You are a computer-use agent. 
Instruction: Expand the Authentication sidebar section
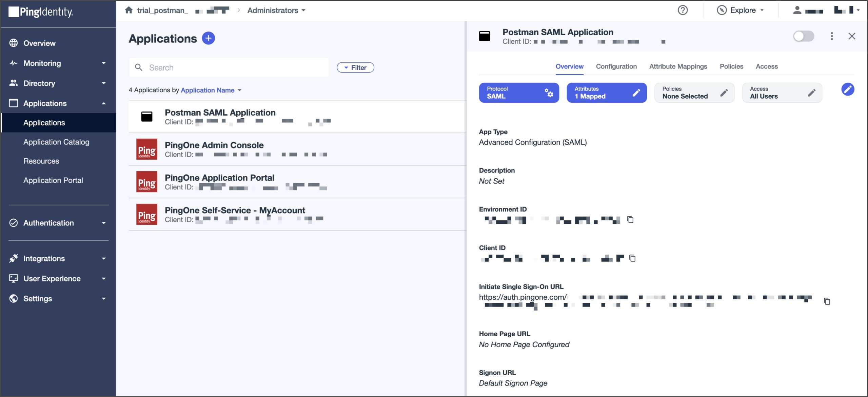click(x=104, y=223)
